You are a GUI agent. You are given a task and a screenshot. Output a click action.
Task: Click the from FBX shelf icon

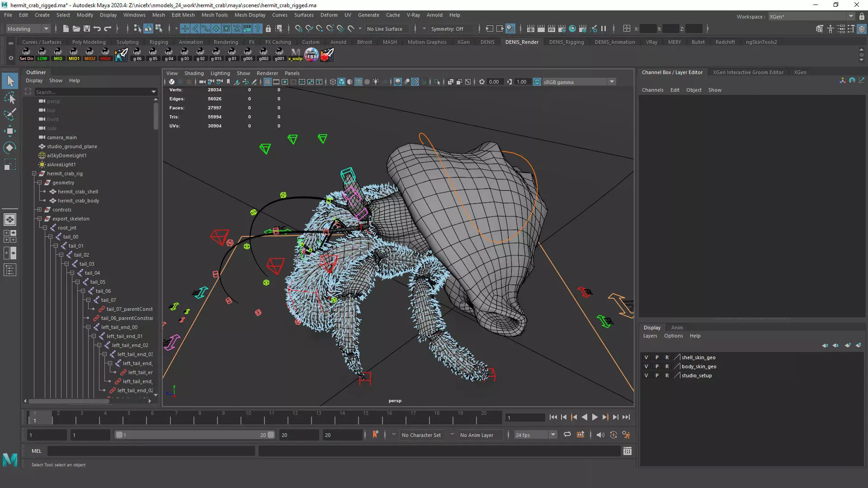pos(311,55)
